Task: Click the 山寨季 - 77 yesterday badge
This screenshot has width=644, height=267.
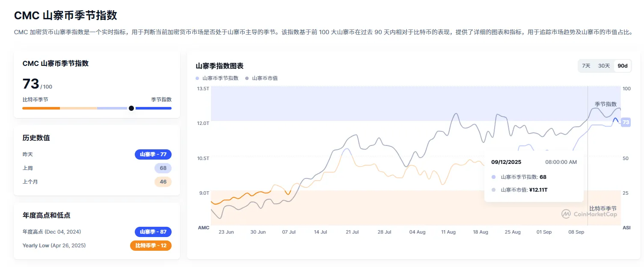Action: 153,154
